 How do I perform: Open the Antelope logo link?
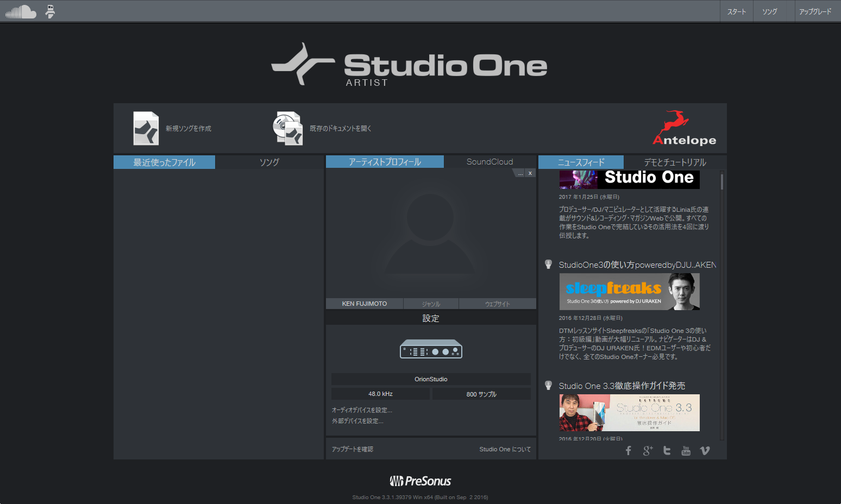point(684,128)
